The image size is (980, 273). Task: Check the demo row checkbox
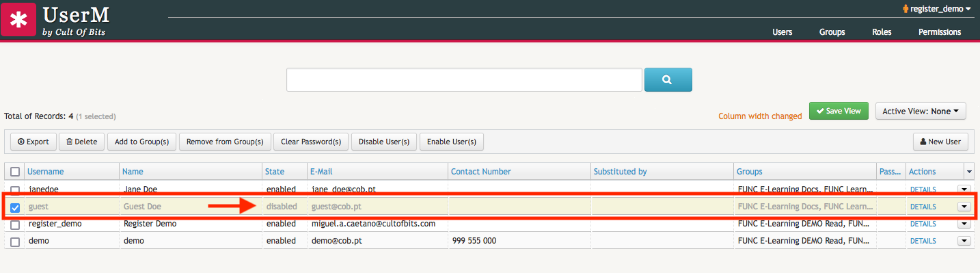(x=15, y=242)
